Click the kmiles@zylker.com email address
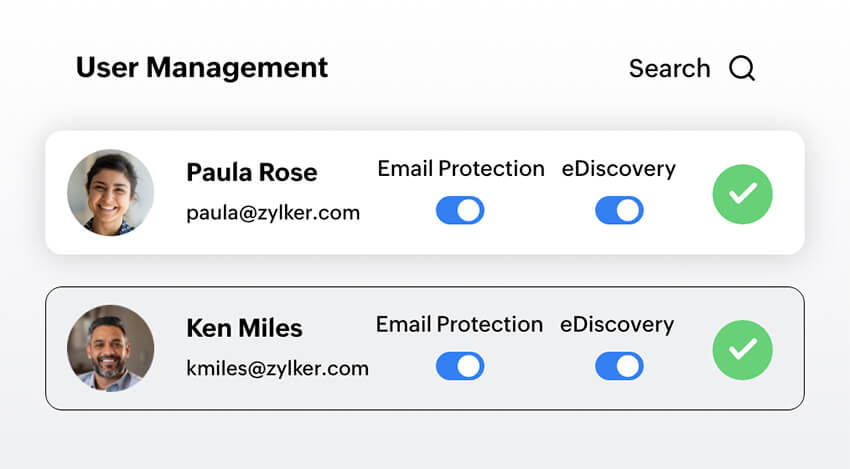The width and height of the screenshot is (850, 469). coord(277,368)
